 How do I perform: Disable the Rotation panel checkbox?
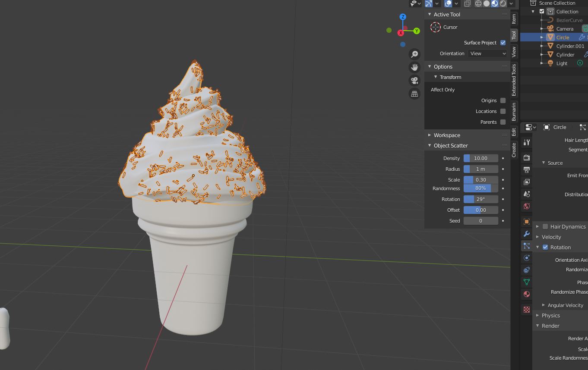click(x=545, y=247)
